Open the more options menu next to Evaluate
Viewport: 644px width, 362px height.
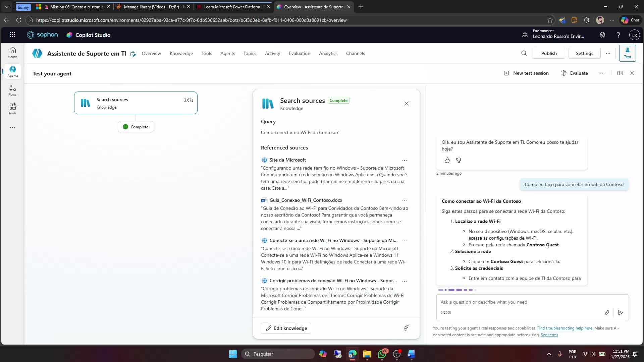click(x=602, y=73)
